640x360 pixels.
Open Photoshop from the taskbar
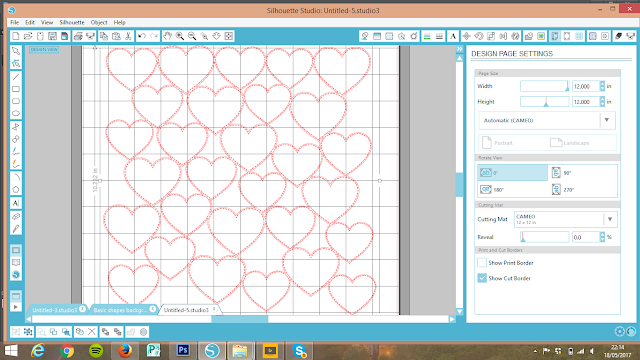[183, 351]
